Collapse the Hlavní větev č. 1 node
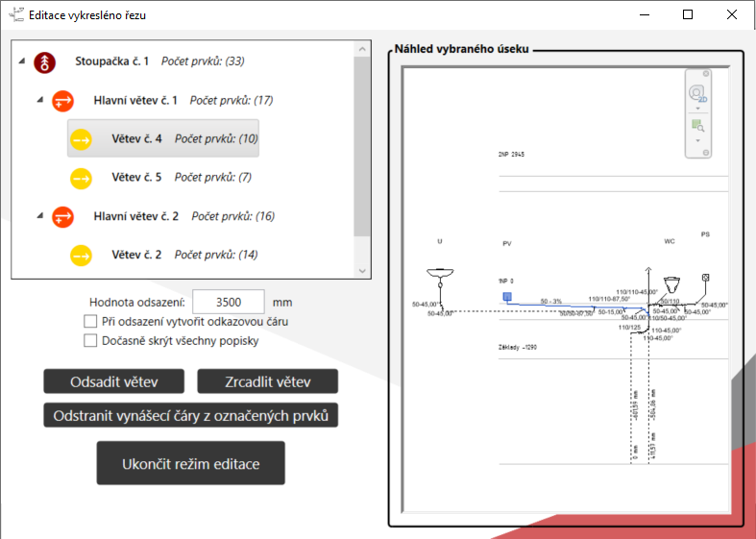Screen dimensions: 756x539 click(x=40, y=100)
